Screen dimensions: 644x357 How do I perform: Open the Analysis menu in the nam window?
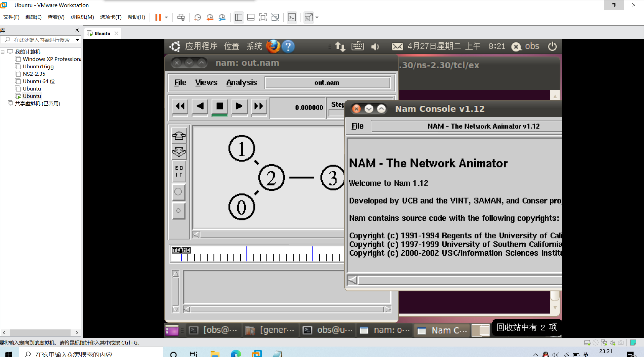241,82
